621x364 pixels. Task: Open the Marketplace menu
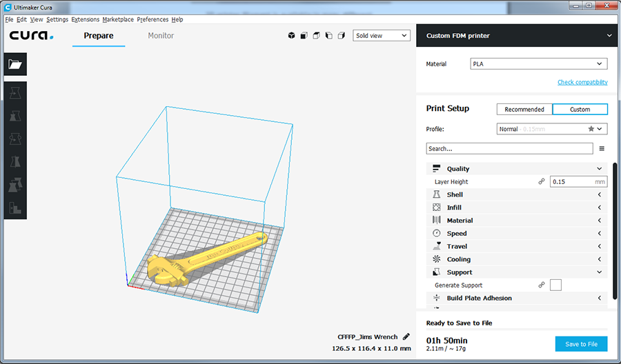[x=118, y=20]
